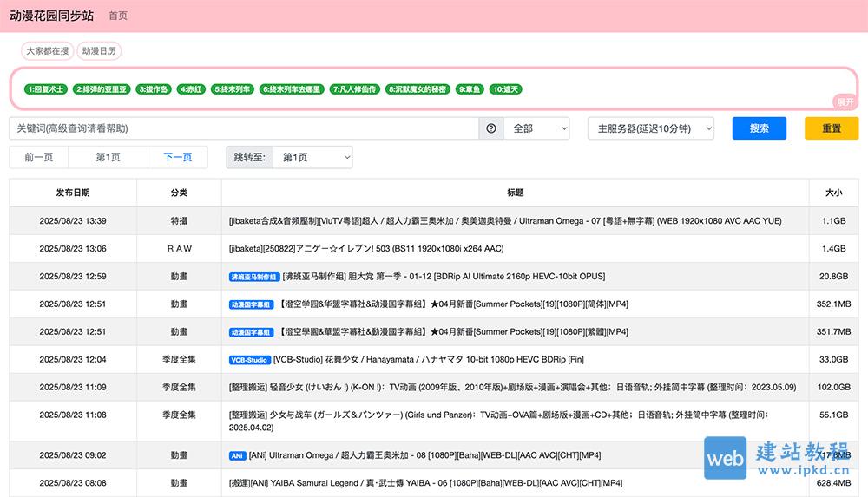Open Summer Pockets [19] 繁體 MP4 title
Screen dimensions: 868x497
click(x=453, y=331)
